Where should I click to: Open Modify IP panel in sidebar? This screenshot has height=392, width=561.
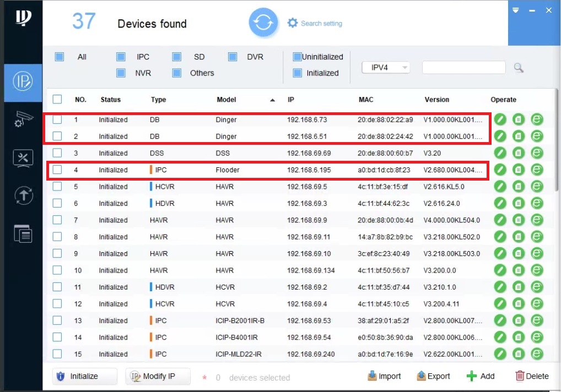(x=22, y=83)
